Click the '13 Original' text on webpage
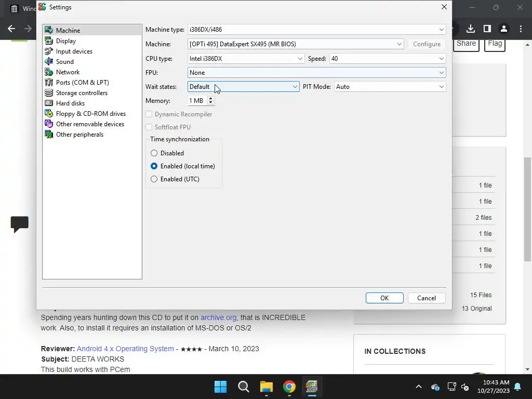 click(477, 309)
